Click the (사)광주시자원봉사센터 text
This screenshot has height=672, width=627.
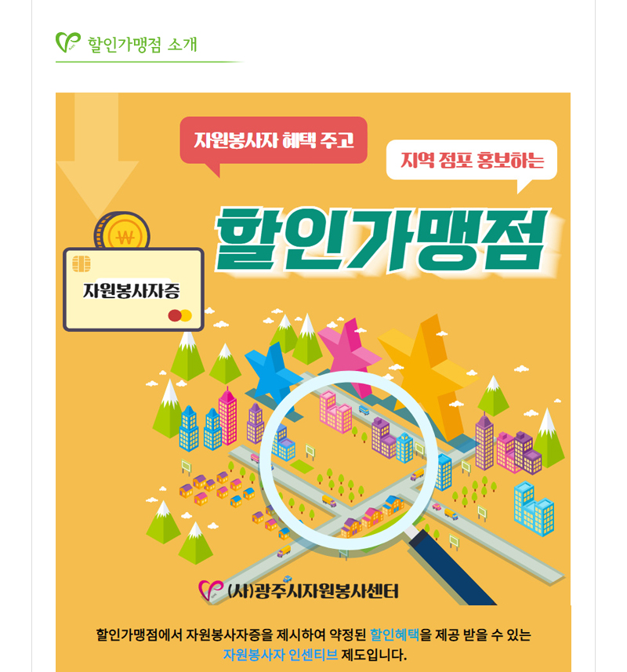313,591
